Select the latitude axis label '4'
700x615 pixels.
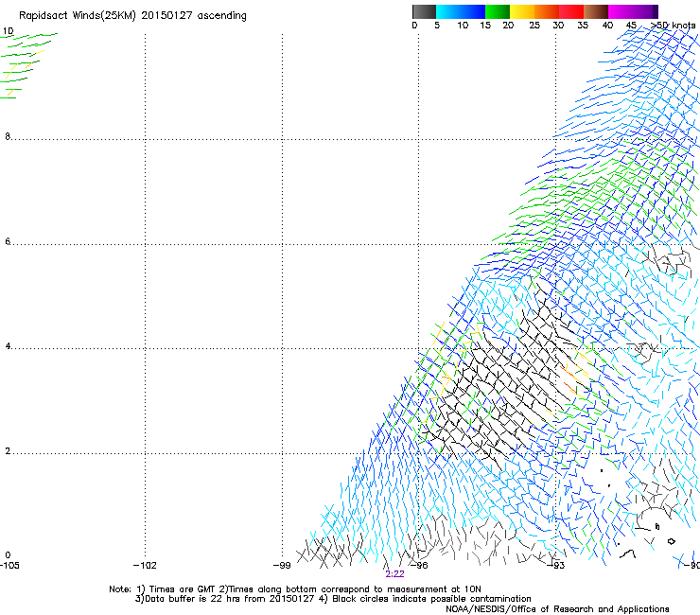coord(8,346)
